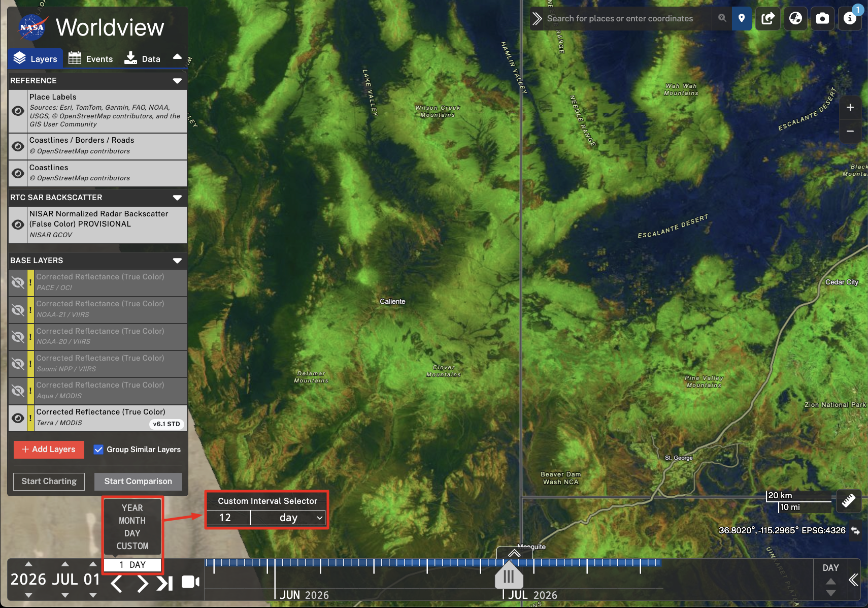Click the PACE / OCI warning icon

pos(30,282)
